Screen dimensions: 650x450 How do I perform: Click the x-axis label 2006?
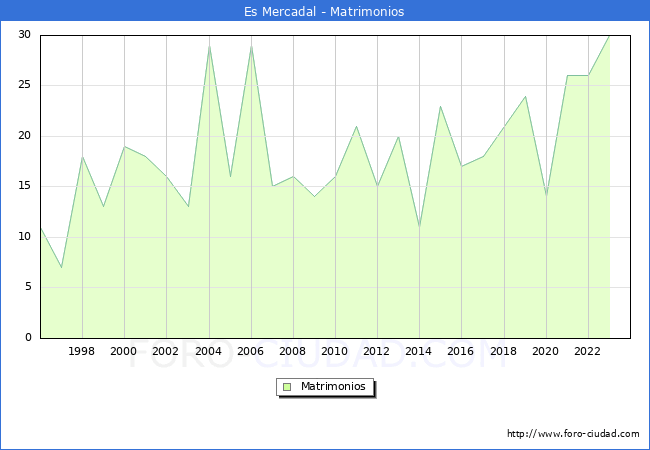(250, 351)
